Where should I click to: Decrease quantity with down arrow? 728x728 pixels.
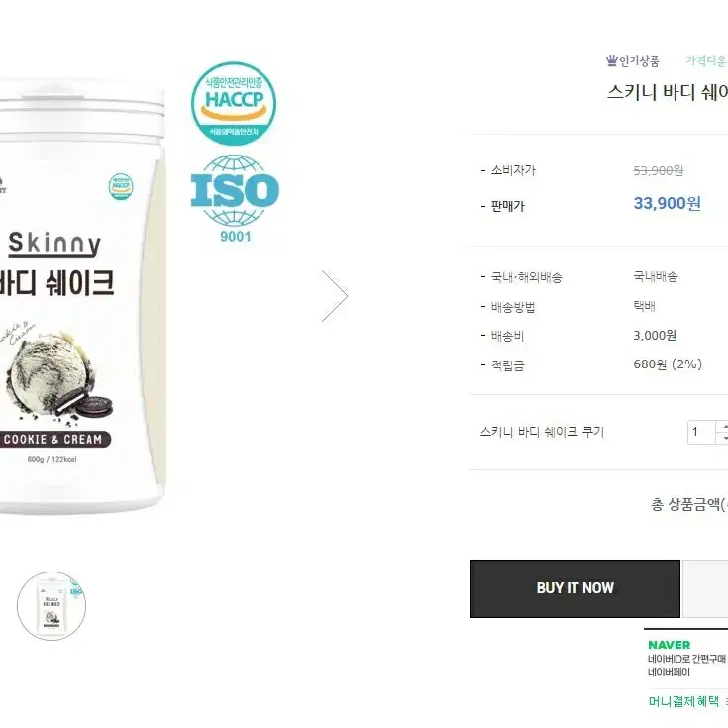(724, 438)
